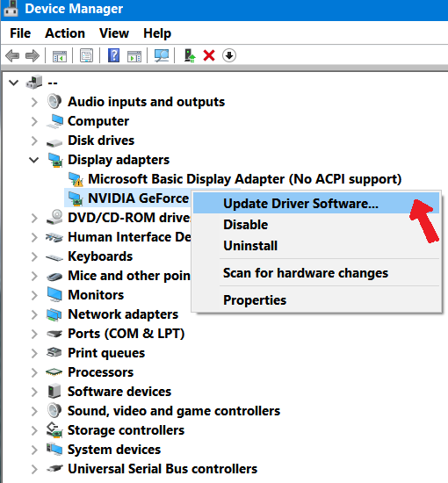The width and height of the screenshot is (448, 483).
Task: Collapse the Display adapters node
Action: pos(34,160)
